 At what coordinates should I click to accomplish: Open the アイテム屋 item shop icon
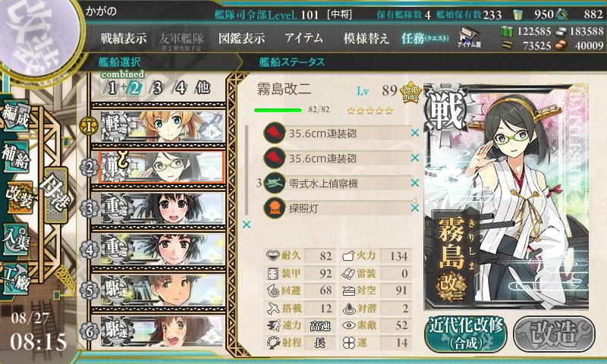469,37
